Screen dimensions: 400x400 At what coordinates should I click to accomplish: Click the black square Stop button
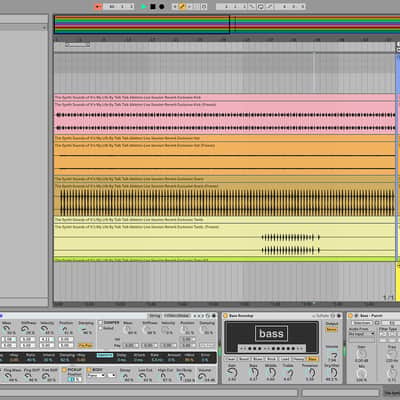(x=152, y=6)
